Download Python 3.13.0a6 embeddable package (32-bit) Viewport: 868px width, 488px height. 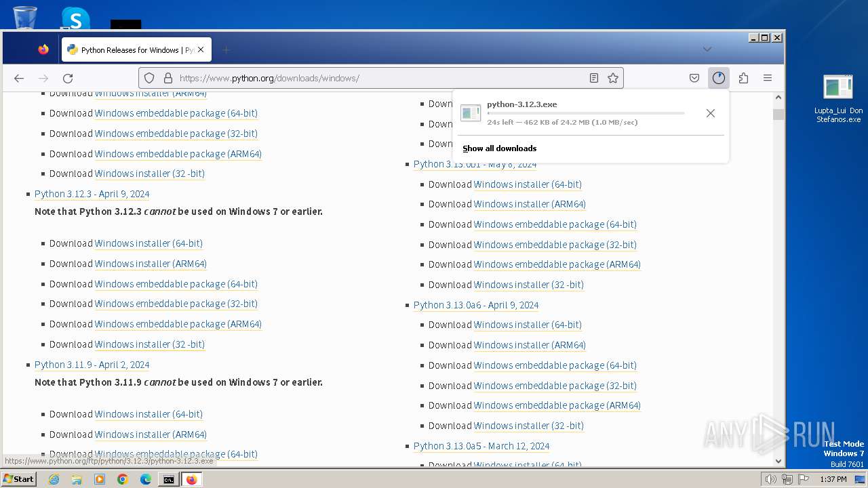pyautogui.click(x=555, y=386)
